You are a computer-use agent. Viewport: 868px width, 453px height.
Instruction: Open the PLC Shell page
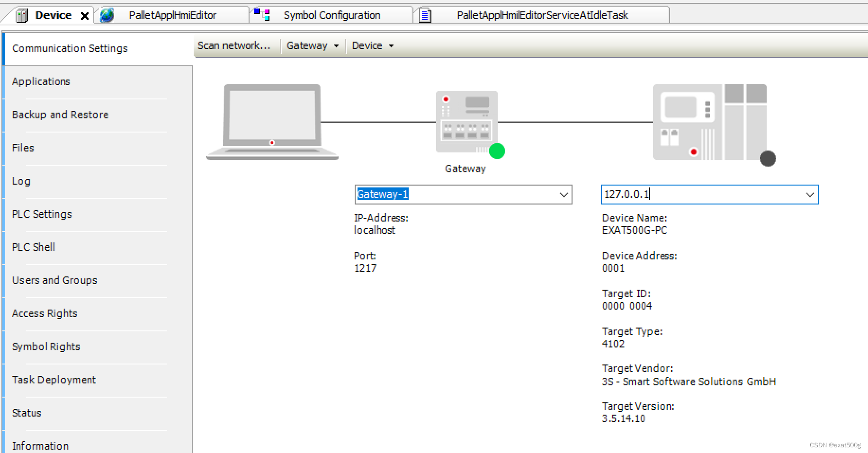(x=33, y=247)
